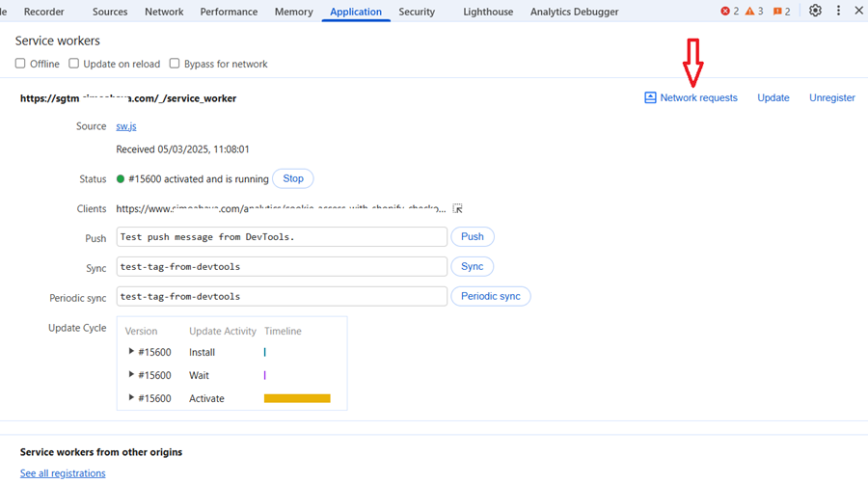Click the issues count flag icon
The width and height of the screenshot is (868, 484).
[x=777, y=11]
